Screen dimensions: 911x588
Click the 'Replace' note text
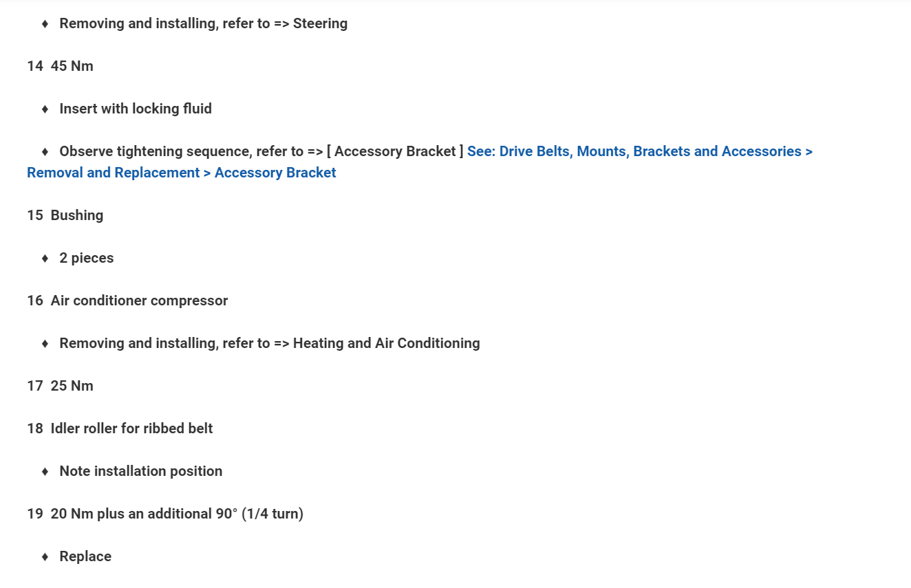pyautogui.click(x=85, y=556)
